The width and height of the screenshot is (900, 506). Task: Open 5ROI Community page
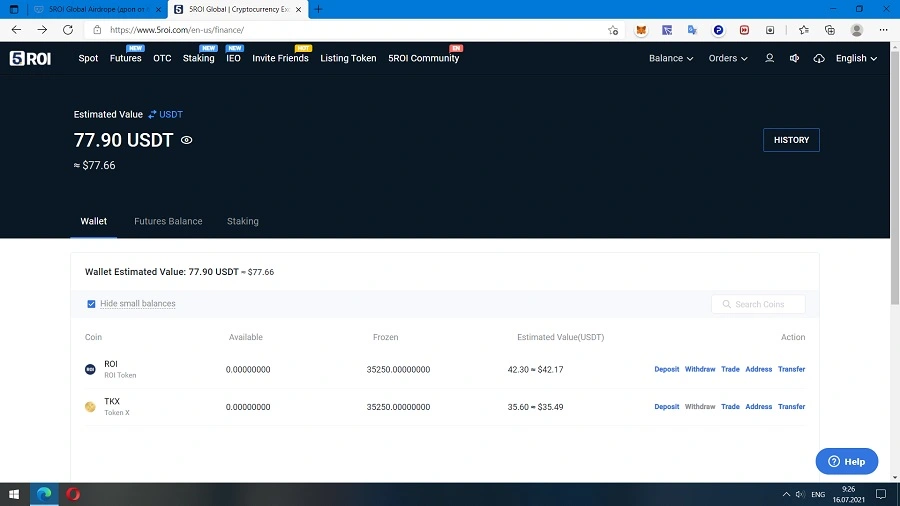tap(424, 58)
